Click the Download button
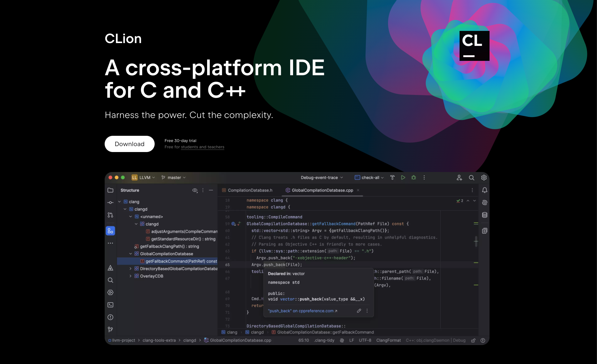The height and width of the screenshot is (364, 597). (129, 144)
